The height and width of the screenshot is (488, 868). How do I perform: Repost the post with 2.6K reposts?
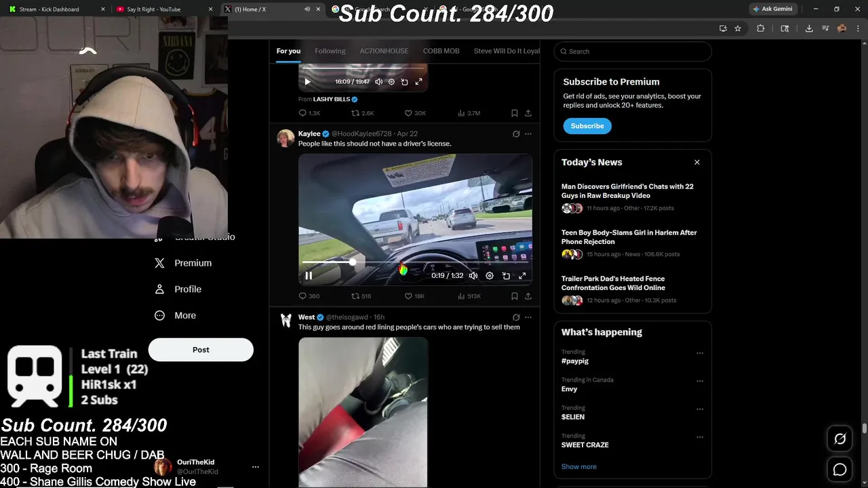(362, 113)
